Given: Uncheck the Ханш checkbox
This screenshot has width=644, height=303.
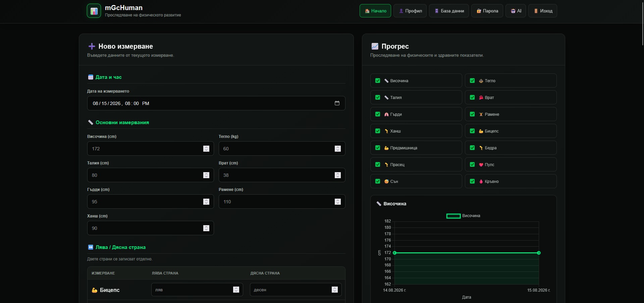Looking at the screenshot, I should coord(378,131).
